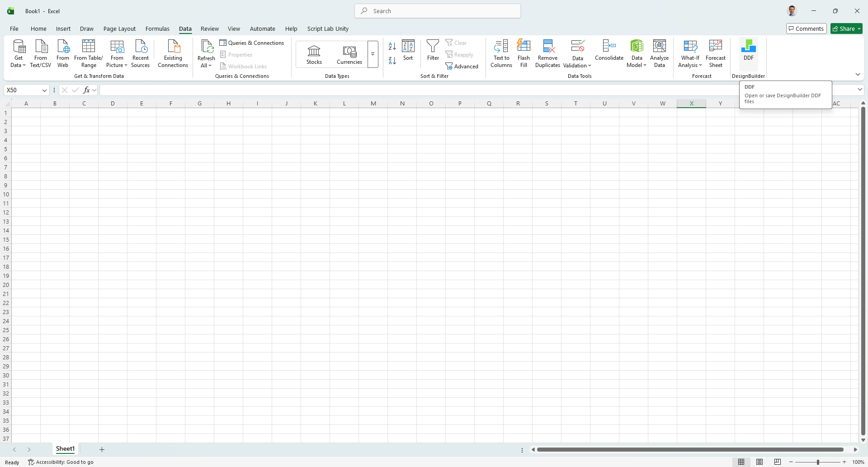Click Analyze Data

660,53
